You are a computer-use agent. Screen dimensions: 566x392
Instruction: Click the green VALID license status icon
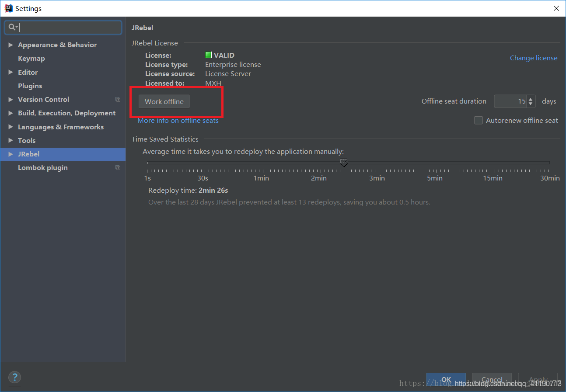click(208, 55)
